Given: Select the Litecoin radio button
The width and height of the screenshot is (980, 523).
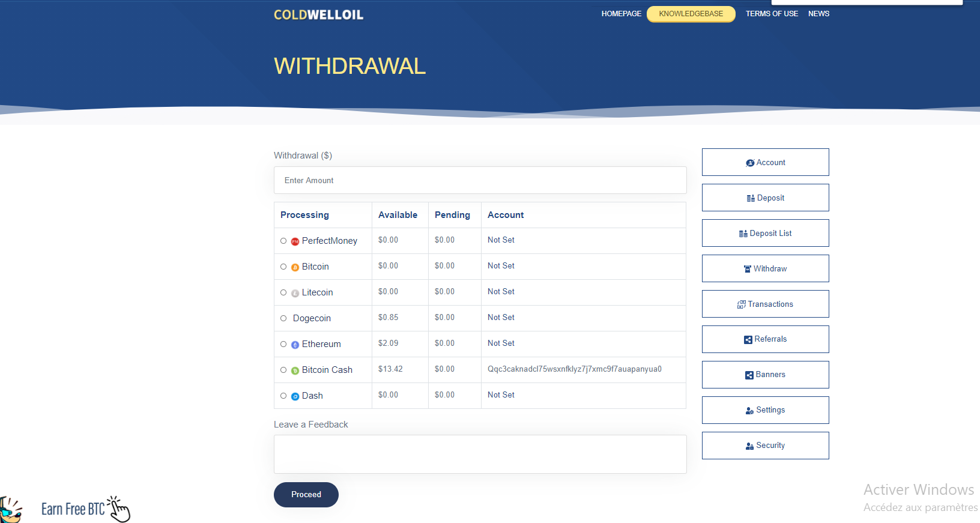Looking at the screenshot, I should (283, 292).
